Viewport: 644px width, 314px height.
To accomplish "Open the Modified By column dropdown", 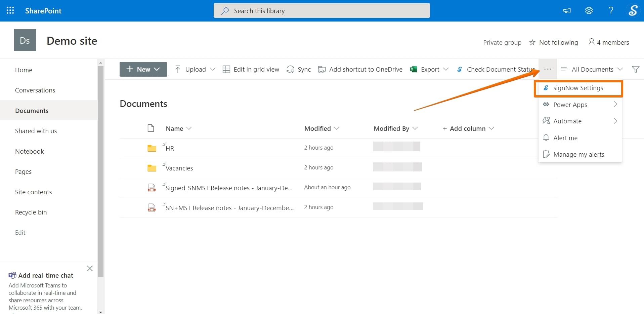I will (415, 128).
